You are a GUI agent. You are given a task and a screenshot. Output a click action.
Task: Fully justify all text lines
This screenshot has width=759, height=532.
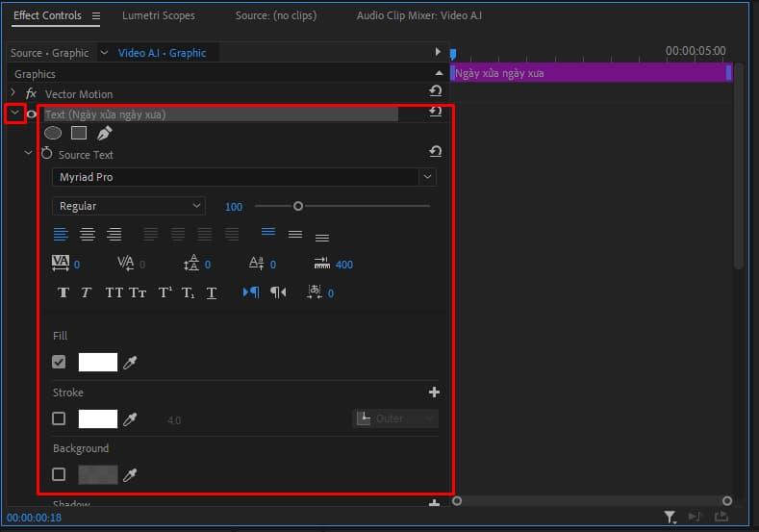[232, 235]
